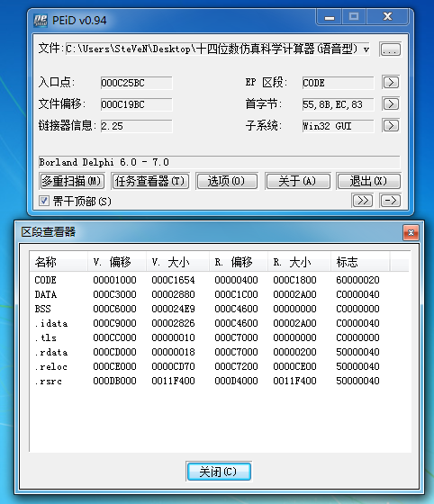
Task: Click the V. size (V. 大小) column header
Action: click(x=177, y=262)
